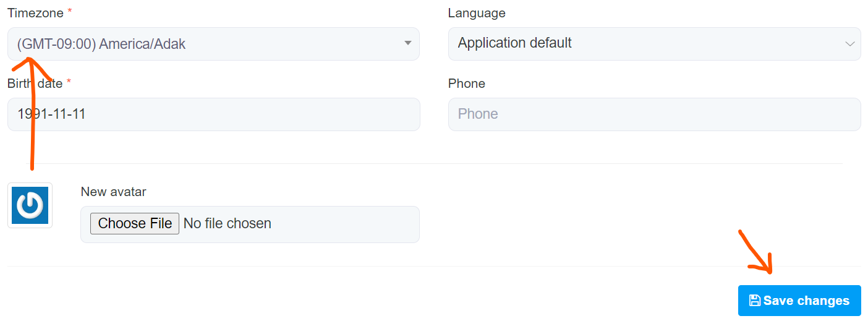This screenshot has height=321, width=868.
Task: Click the Timezone dropdown caret arrow
Action: pyautogui.click(x=407, y=43)
